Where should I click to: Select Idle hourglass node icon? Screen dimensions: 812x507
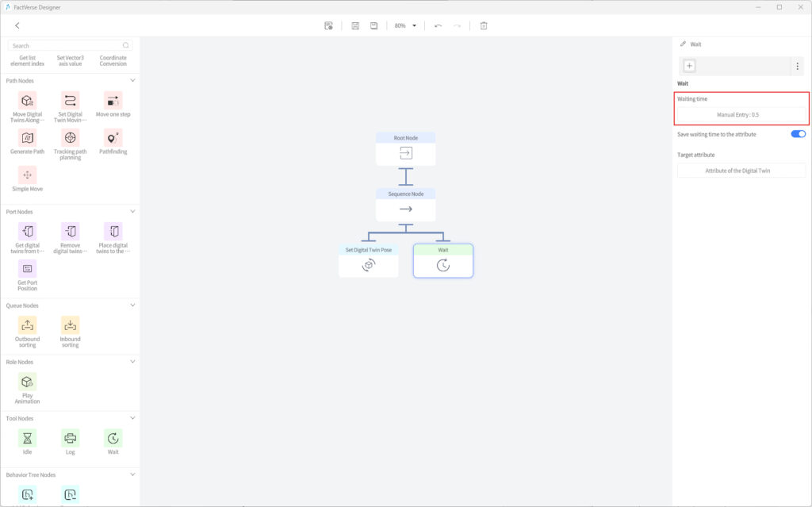[28, 439]
